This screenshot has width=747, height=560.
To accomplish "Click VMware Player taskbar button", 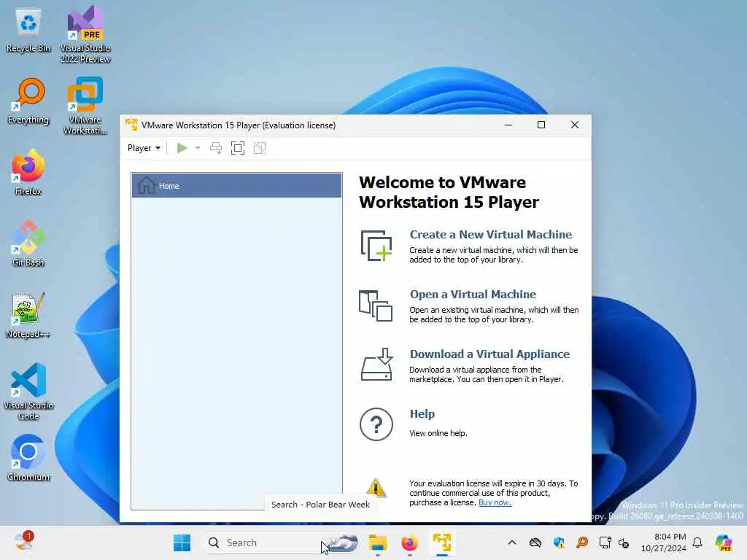I will pyautogui.click(x=442, y=542).
